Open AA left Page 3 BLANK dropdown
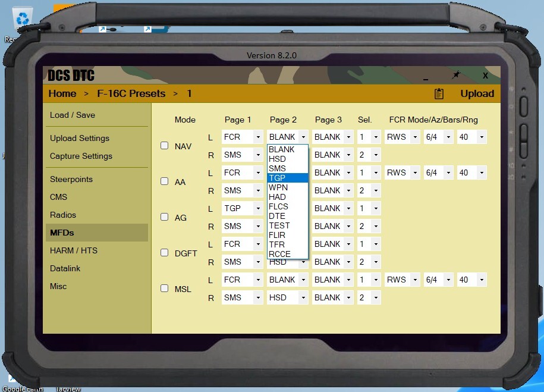This screenshot has height=392, width=544. (x=333, y=173)
